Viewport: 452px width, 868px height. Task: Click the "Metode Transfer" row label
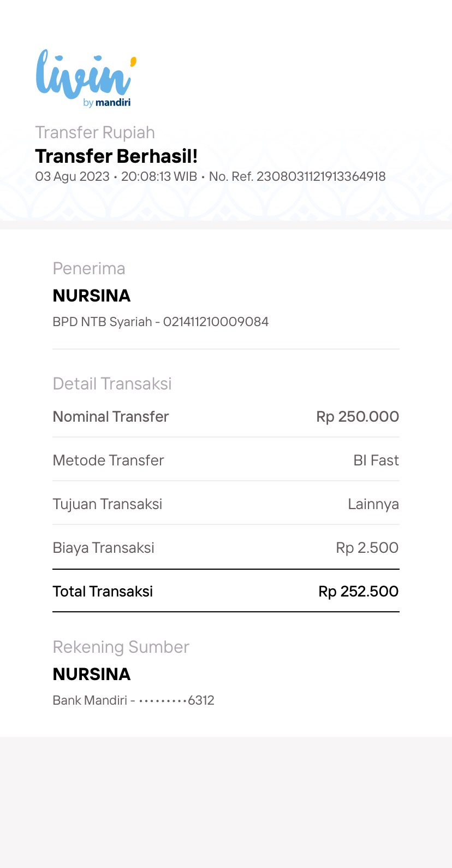[x=108, y=460]
